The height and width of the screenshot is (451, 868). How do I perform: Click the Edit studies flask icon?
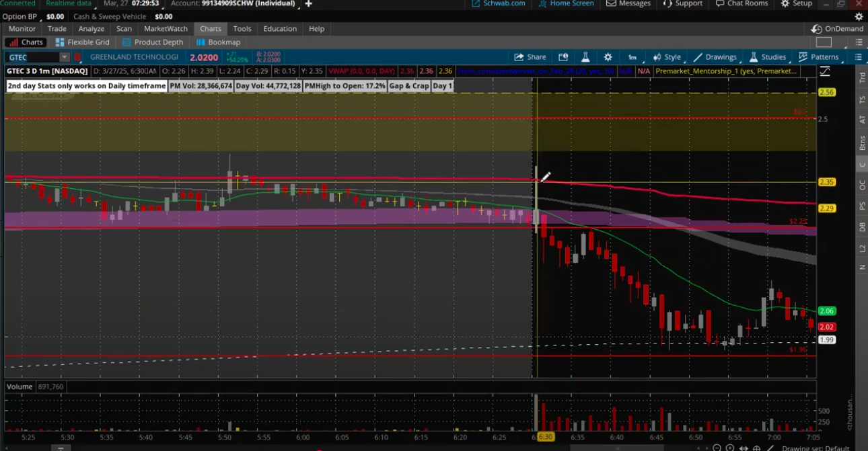click(x=585, y=57)
